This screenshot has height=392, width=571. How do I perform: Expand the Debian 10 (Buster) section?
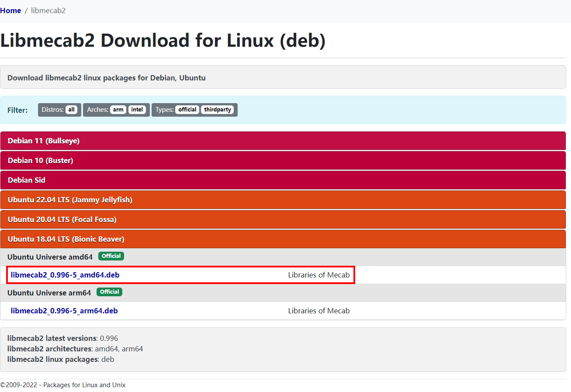(41, 160)
